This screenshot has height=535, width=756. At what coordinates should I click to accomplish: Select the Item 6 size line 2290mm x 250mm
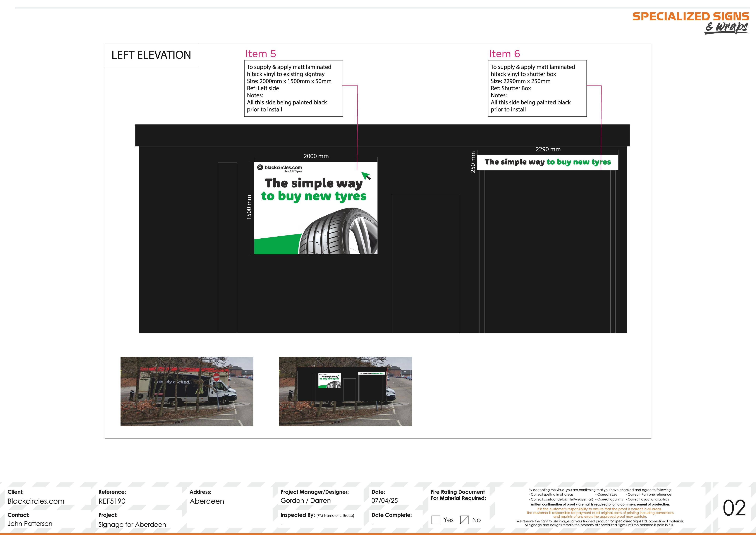520,81
